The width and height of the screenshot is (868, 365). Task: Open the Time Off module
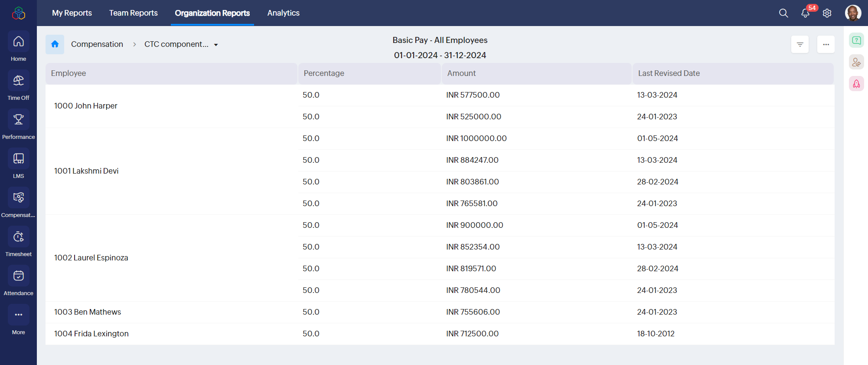(18, 85)
